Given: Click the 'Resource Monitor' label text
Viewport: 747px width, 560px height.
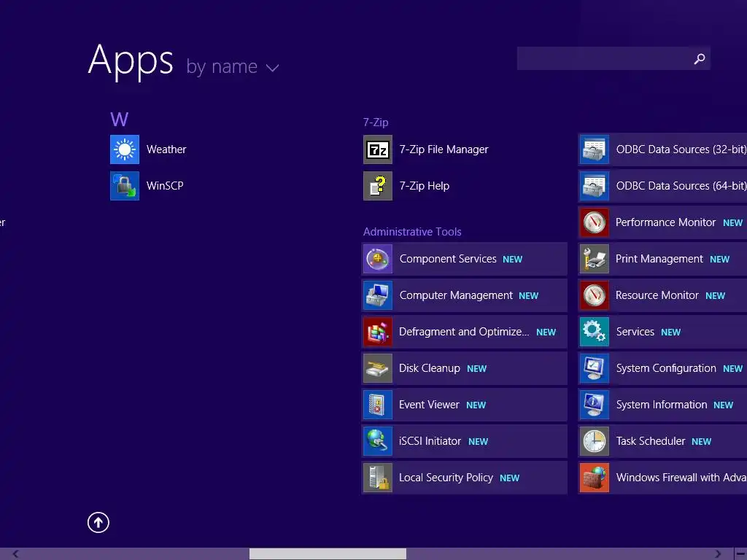Looking at the screenshot, I should coord(657,295).
